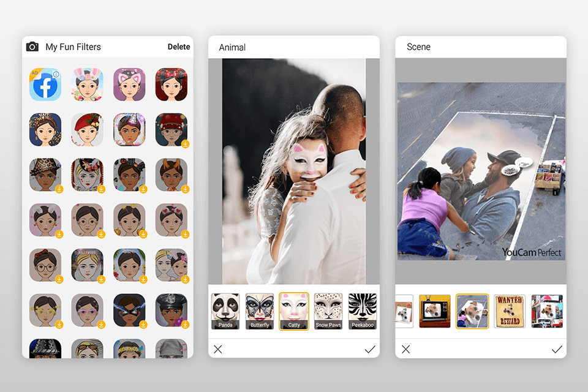Image resolution: width=588 pixels, height=392 pixels.
Task: Apply the Catty filter with the checkmark
Action: 370,349
